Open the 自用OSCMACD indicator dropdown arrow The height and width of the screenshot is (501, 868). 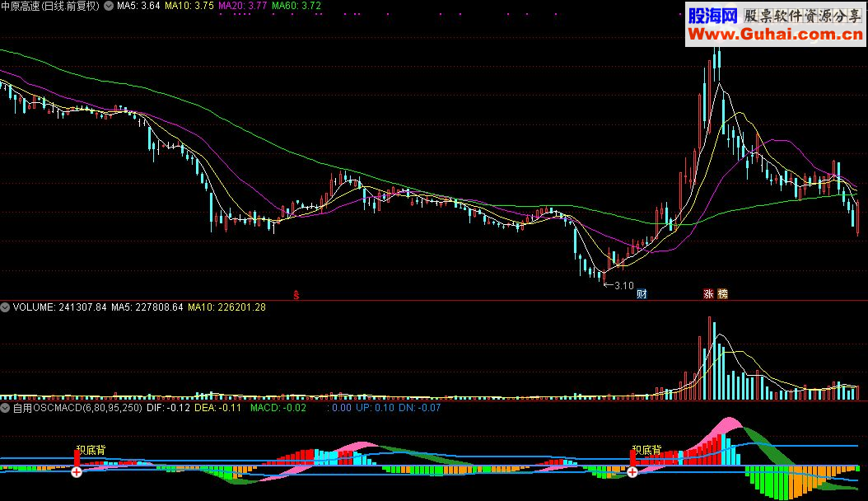pos(5,408)
